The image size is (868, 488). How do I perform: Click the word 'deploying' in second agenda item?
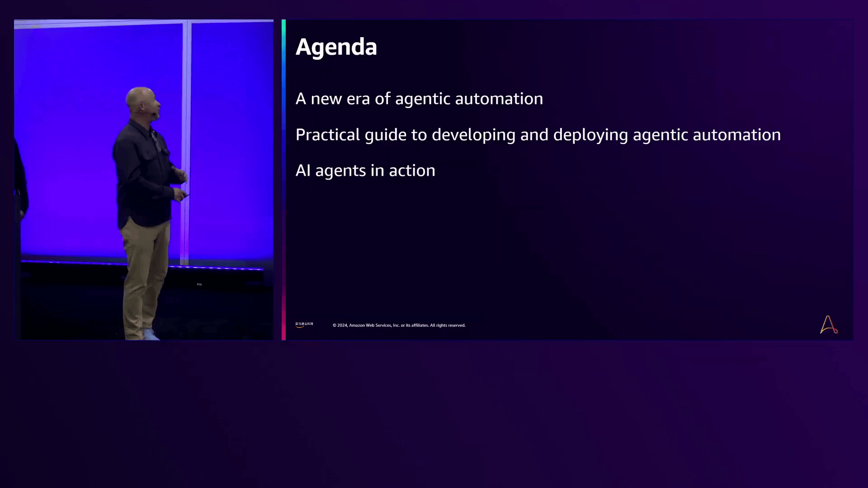coord(590,135)
